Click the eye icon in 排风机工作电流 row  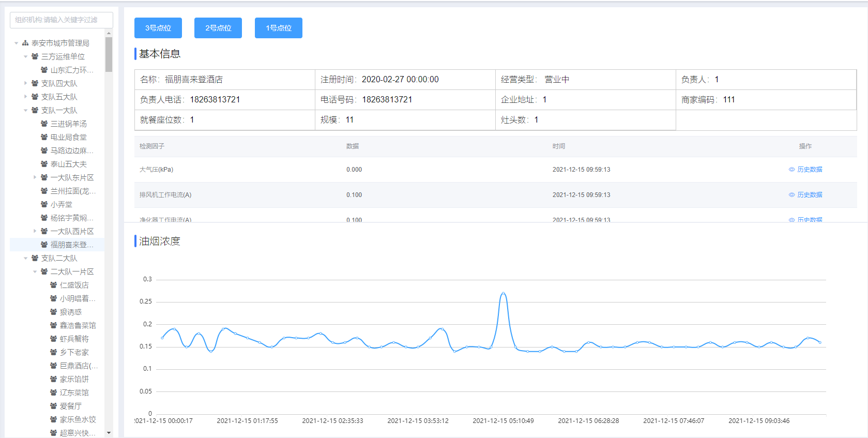click(x=791, y=195)
